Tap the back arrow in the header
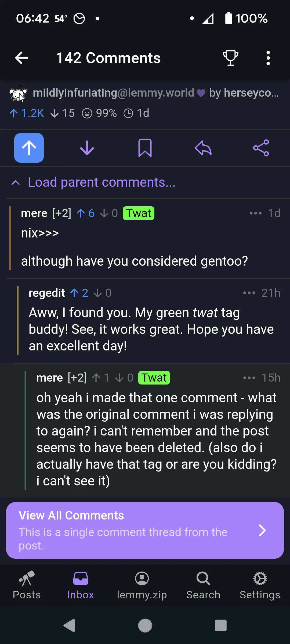Image resolution: width=290 pixels, height=644 pixels. 21,58
